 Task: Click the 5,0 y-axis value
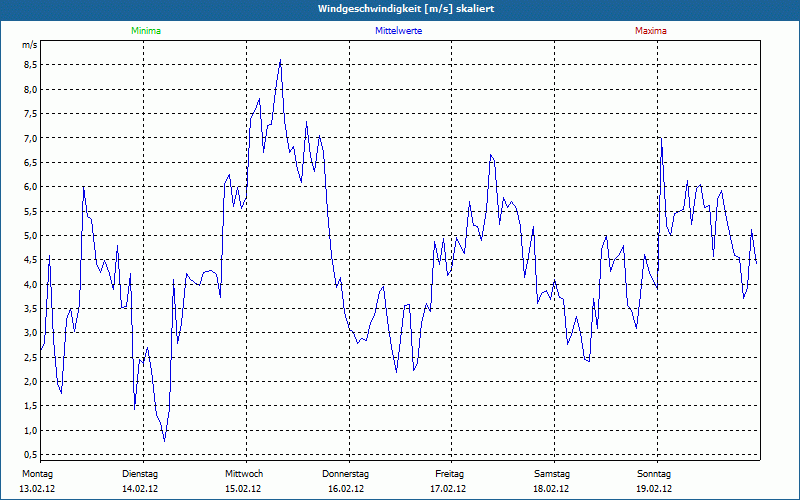[x=30, y=235]
